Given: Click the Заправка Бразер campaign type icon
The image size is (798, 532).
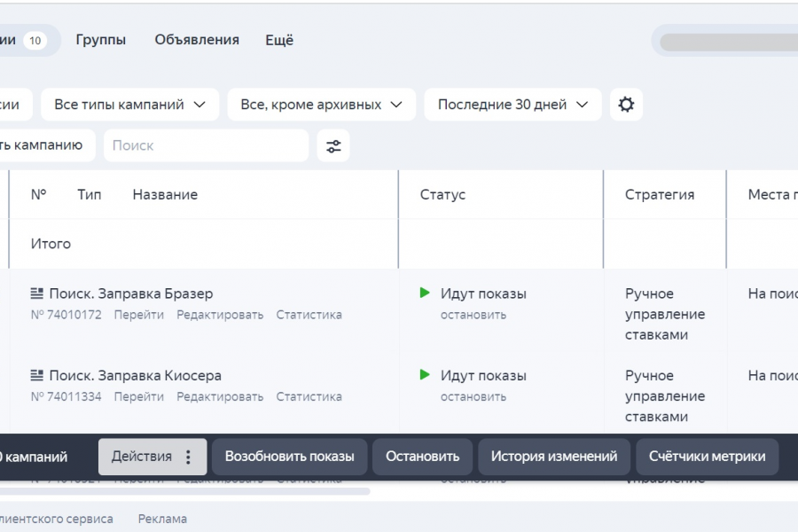Looking at the screenshot, I should point(37,293).
